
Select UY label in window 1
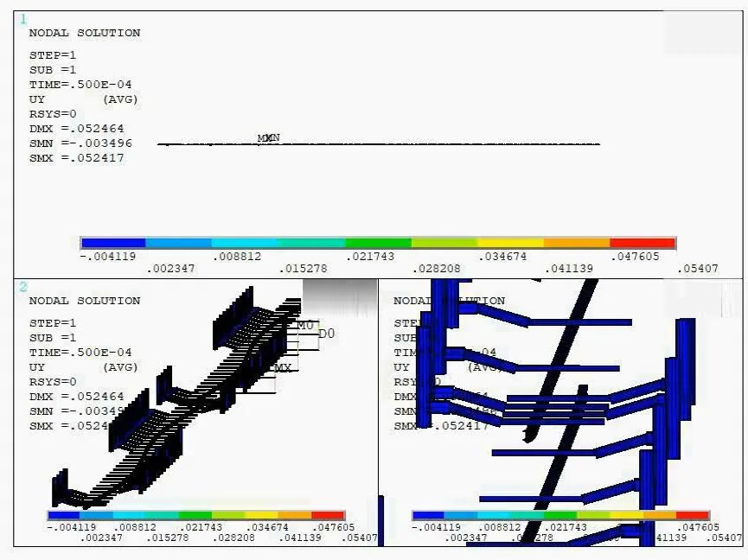pyautogui.click(x=36, y=99)
